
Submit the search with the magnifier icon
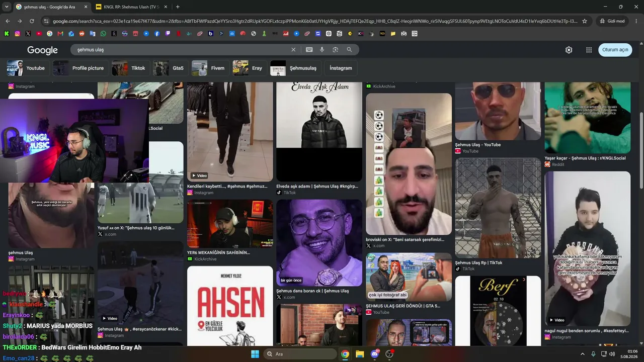(349, 50)
